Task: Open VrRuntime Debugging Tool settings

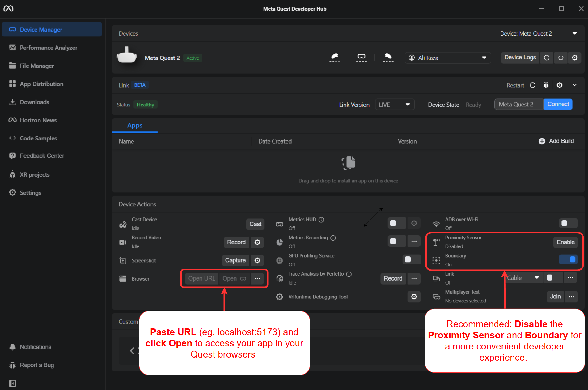Action: (x=414, y=297)
